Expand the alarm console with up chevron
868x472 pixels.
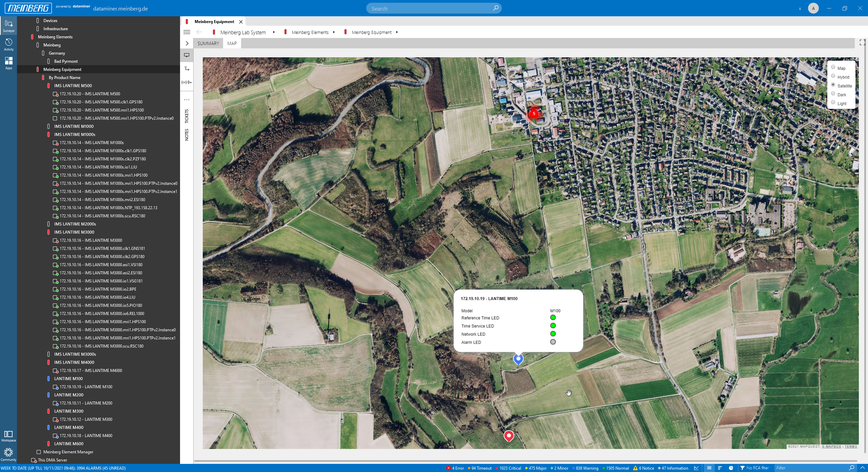[x=862, y=468]
